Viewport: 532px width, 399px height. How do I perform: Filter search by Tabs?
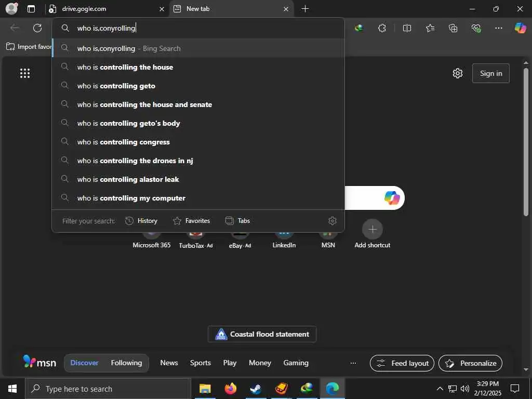[237, 221]
